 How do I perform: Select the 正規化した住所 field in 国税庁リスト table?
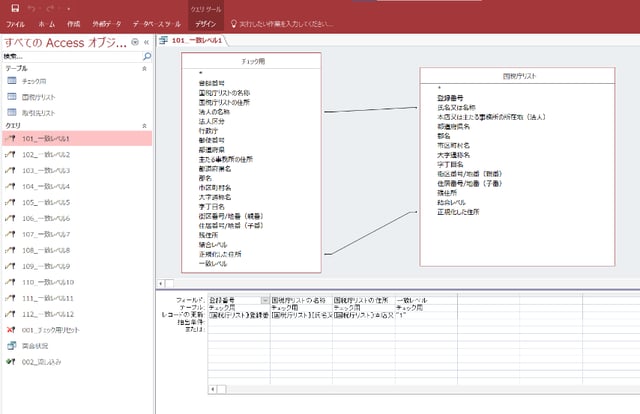coord(458,212)
